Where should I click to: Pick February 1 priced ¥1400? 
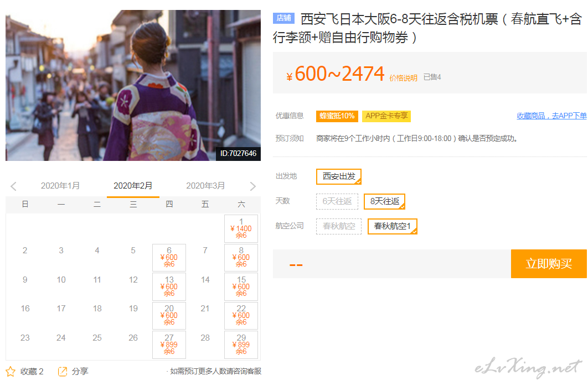[x=241, y=228]
